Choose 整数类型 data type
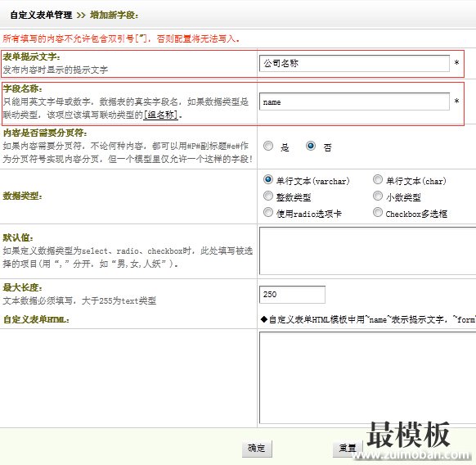This screenshot has width=476, height=465. point(267,196)
